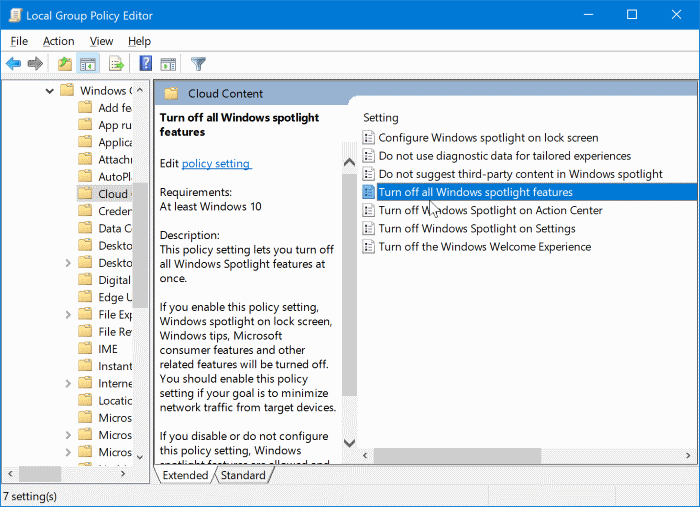This screenshot has height=507, width=700.
Task: Click policy icon beside Spotlight on Settings
Action: pos(368,229)
